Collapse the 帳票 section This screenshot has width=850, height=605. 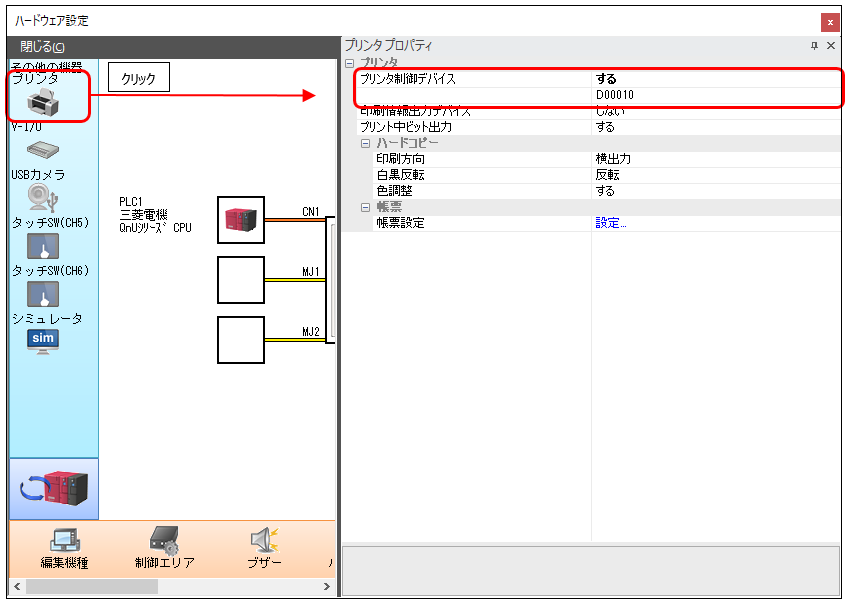(366, 207)
